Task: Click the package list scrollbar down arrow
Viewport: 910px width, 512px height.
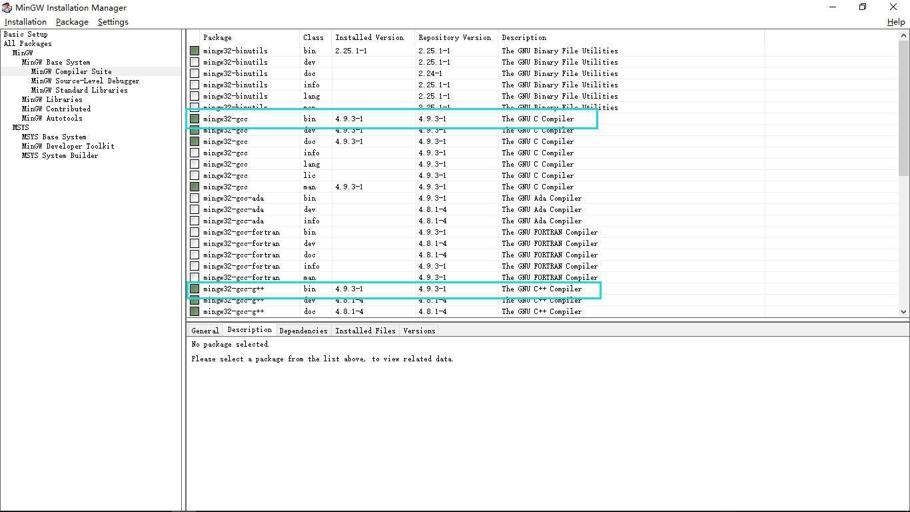Action: [x=904, y=312]
